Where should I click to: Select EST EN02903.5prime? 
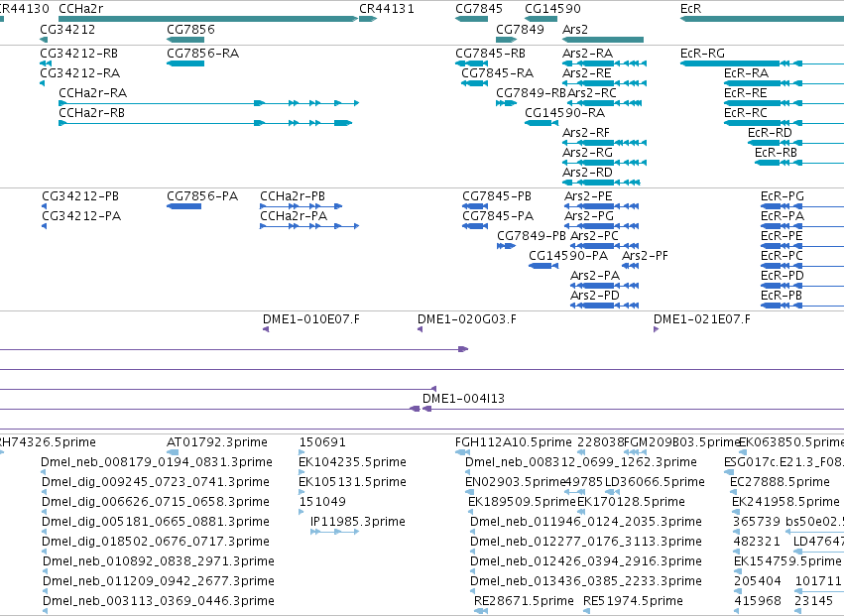(x=468, y=492)
